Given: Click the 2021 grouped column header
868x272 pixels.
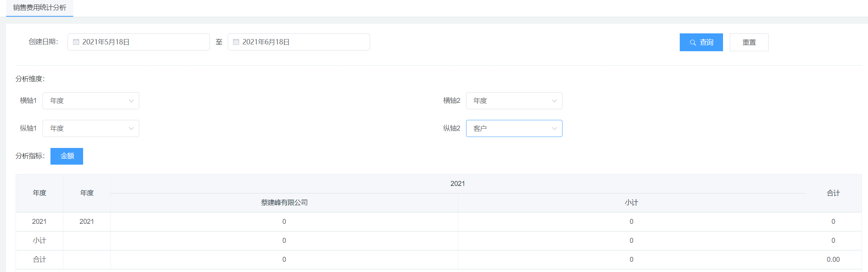Looking at the screenshot, I should click(x=457, y=184).
